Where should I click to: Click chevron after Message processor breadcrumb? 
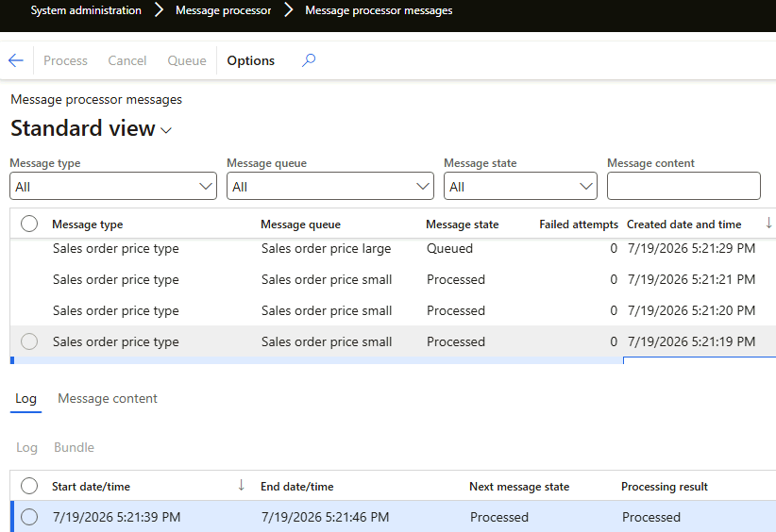click(x=289, y=9)
